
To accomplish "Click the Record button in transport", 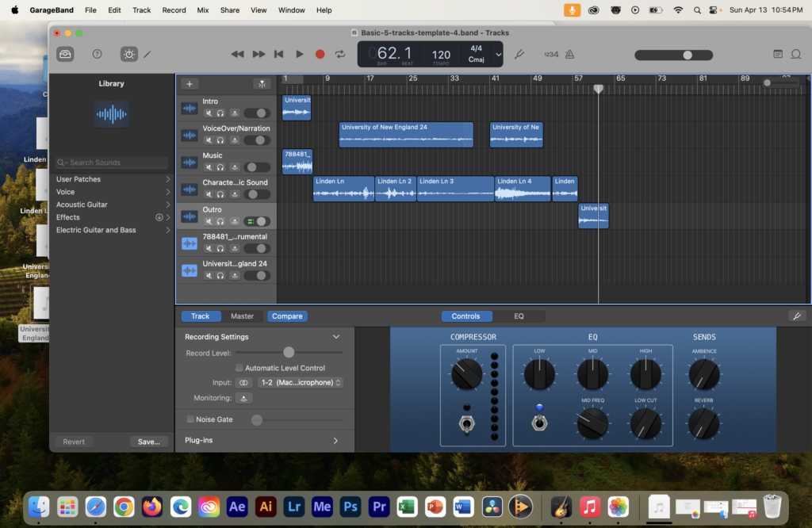I will point(320,54).
